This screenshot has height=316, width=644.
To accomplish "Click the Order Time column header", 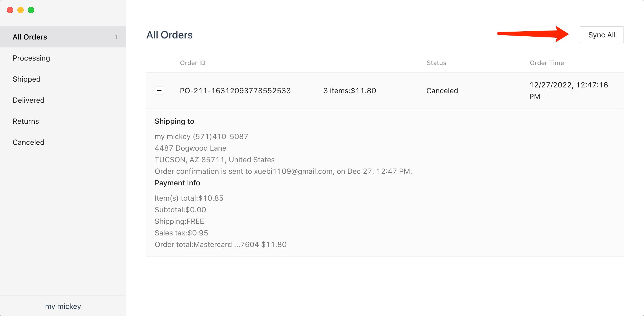I will coord(547,63).
